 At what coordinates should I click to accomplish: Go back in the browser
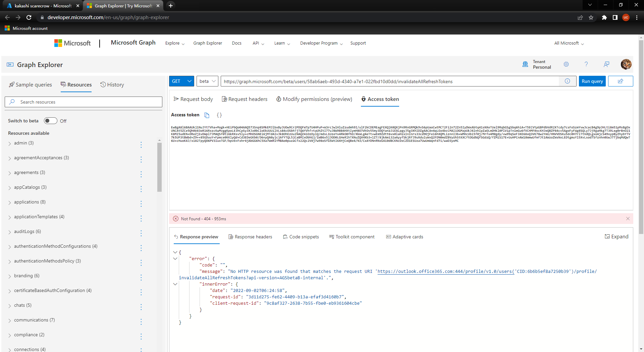[7, 17]
